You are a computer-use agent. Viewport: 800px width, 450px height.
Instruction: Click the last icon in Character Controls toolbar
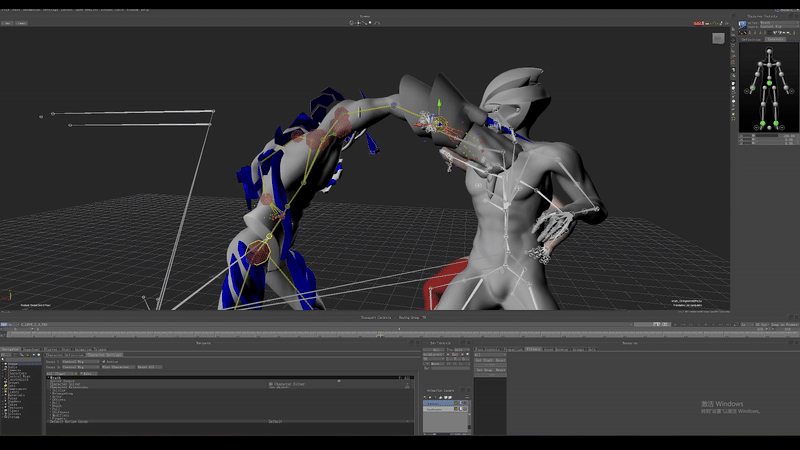point(794,33)
